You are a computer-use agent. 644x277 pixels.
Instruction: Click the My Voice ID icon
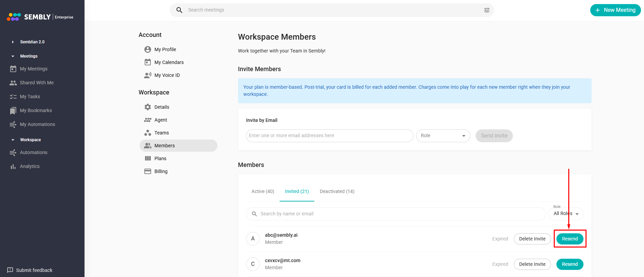[x=148, y=75]
